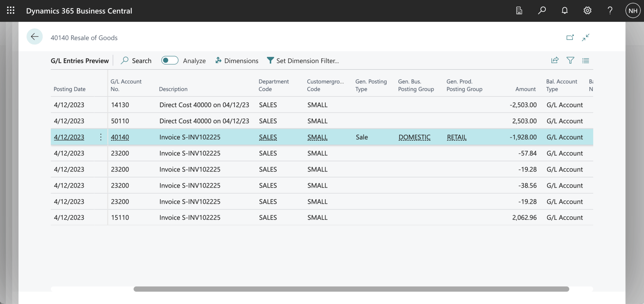
Task: Show the list view layout options
Action: [x=585, y=60]
